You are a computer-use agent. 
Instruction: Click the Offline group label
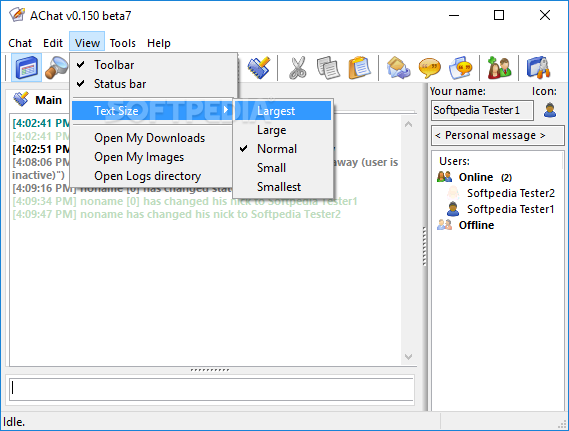click(x=476, y=225)
